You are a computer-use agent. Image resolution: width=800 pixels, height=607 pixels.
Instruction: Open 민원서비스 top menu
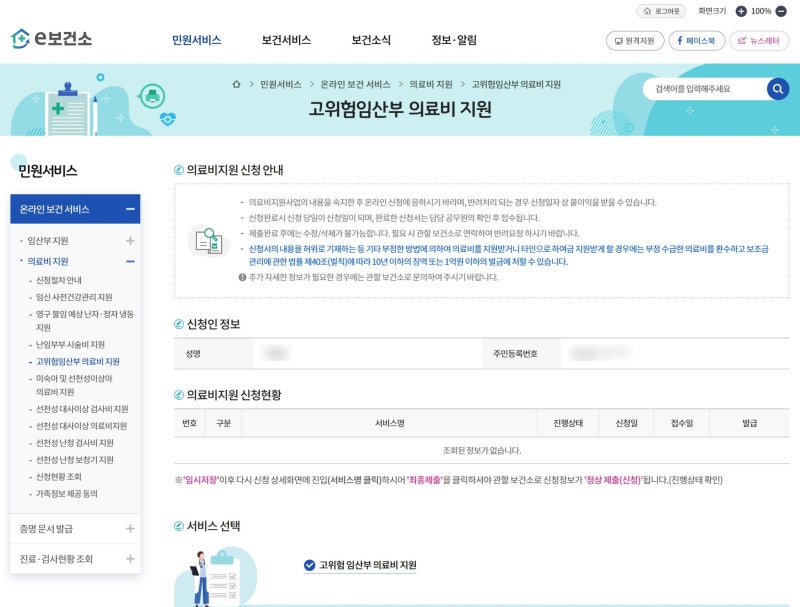pyautogui.click(x=196, y=40)
